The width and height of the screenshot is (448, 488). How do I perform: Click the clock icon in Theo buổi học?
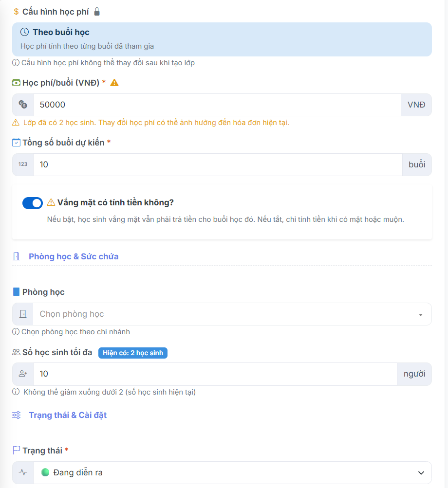point(25,32)
